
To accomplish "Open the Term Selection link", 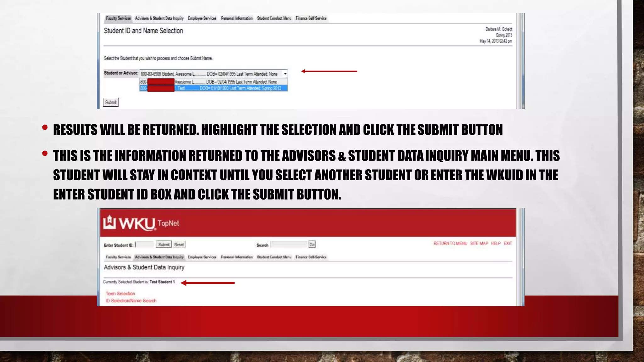I will coord(120,293).
